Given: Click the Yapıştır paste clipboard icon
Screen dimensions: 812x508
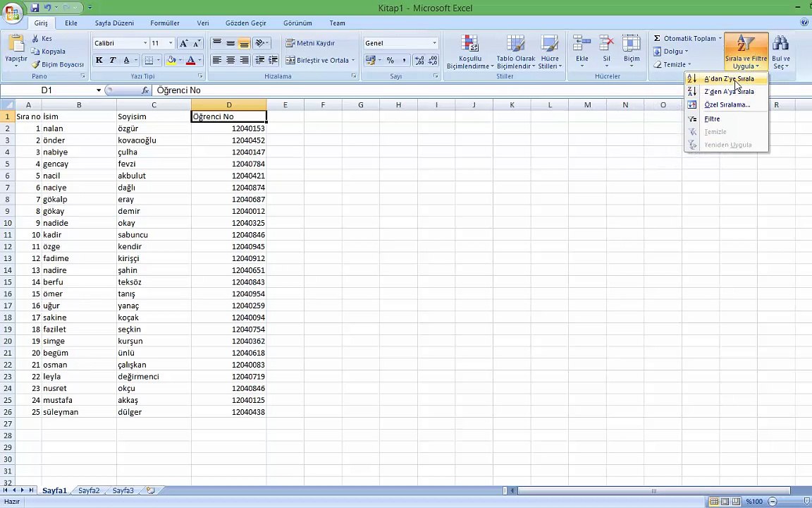Looking at the screenshot, I should click(16, 44).
